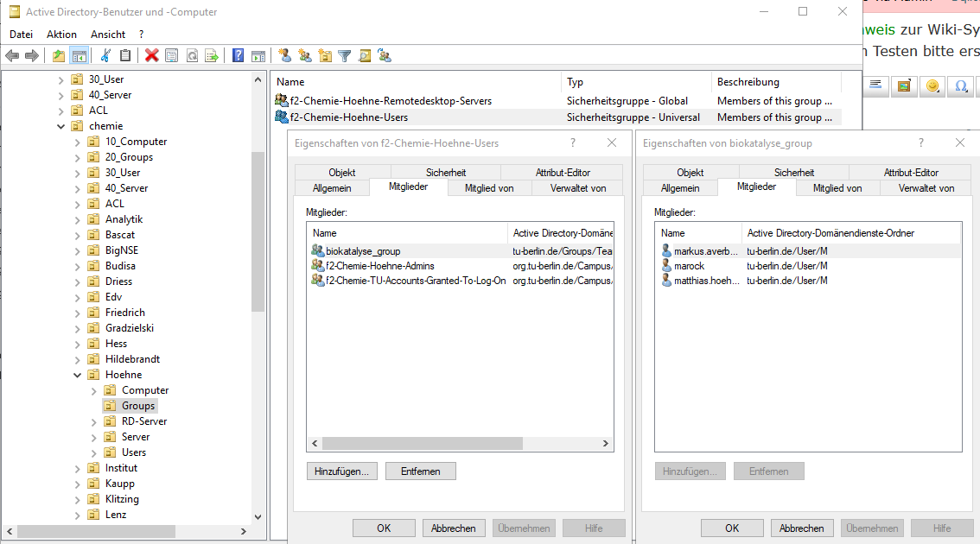The height and width of the screenshot is (544, 980).
Task: Click Hinzufügen in f2-Chemie-Hoehne-Users dialog
Action: pos(342,471)
